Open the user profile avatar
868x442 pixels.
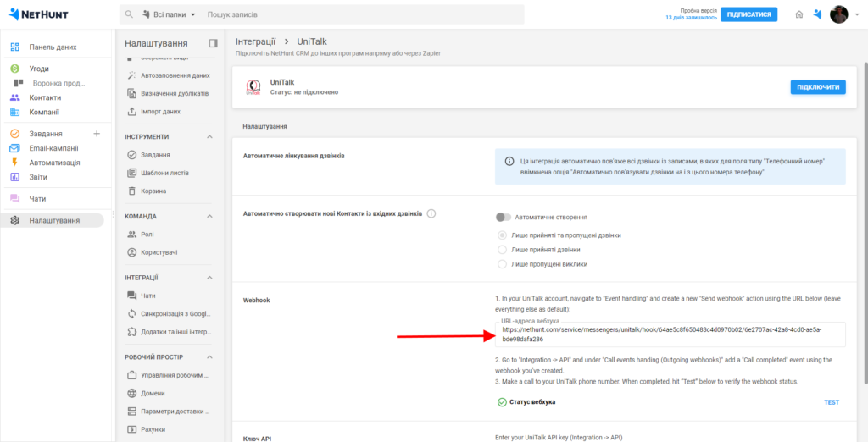(x=838, y=14)
